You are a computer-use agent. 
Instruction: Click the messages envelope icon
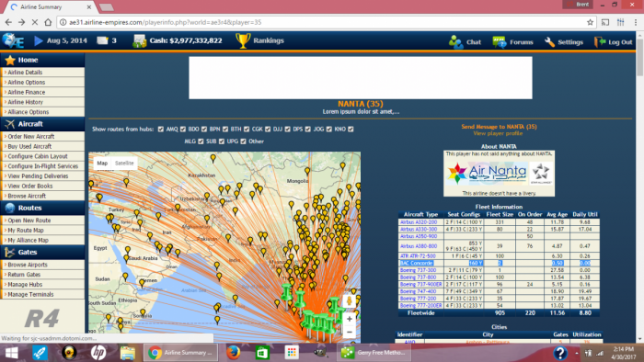click(x=102, y=40)
